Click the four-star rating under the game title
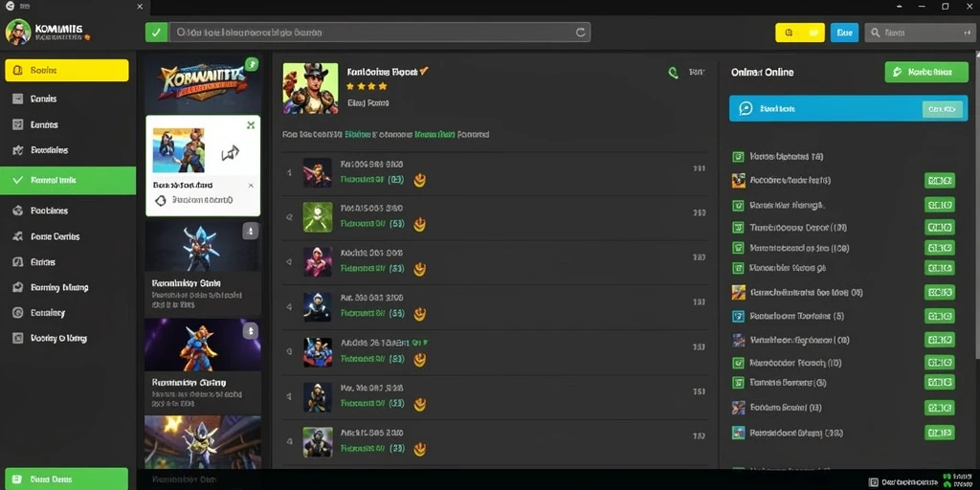The image size is (980, 490). click(x=367, y=86)
